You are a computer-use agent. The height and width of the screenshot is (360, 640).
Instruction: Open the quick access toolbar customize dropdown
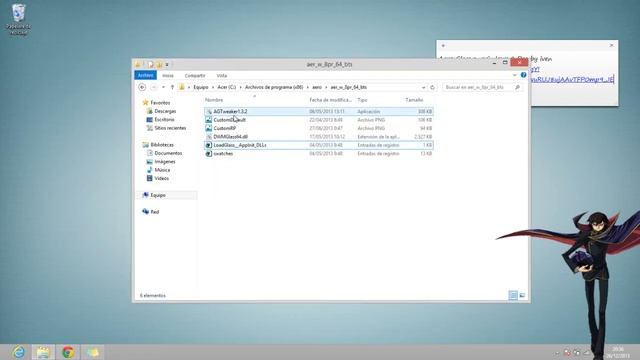[167, 64]
